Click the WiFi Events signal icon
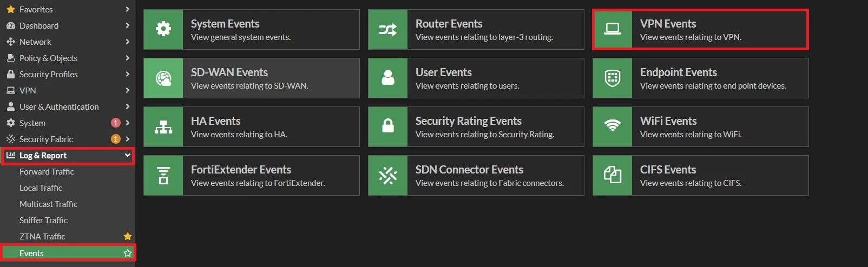The image size is (868, 267). [613, 126]
